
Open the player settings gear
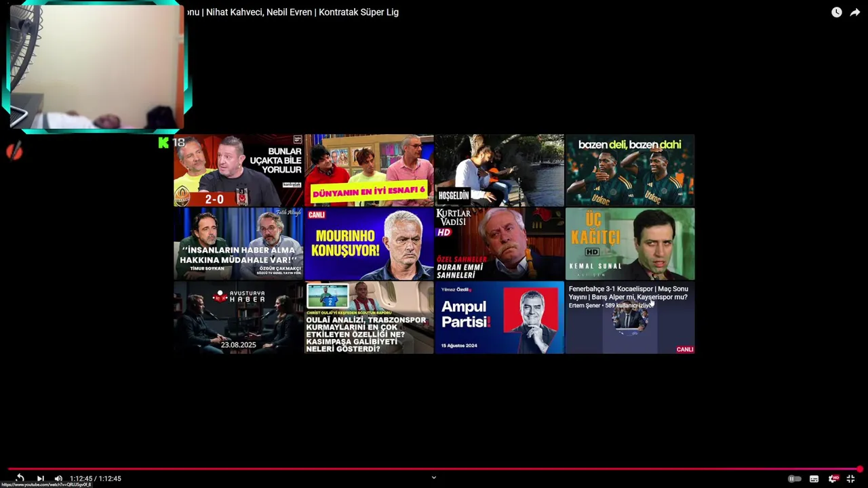833,479
